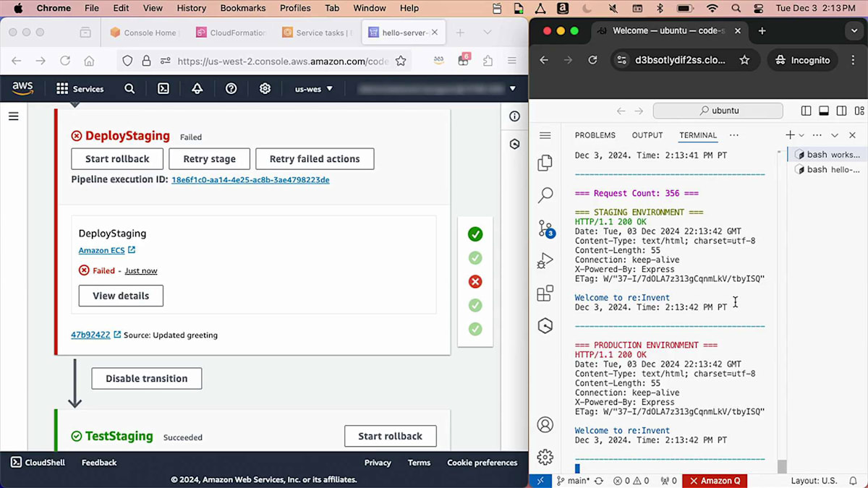
Task: Show more panel tabs ellipsis after TERMINAL
Action: 734,135
